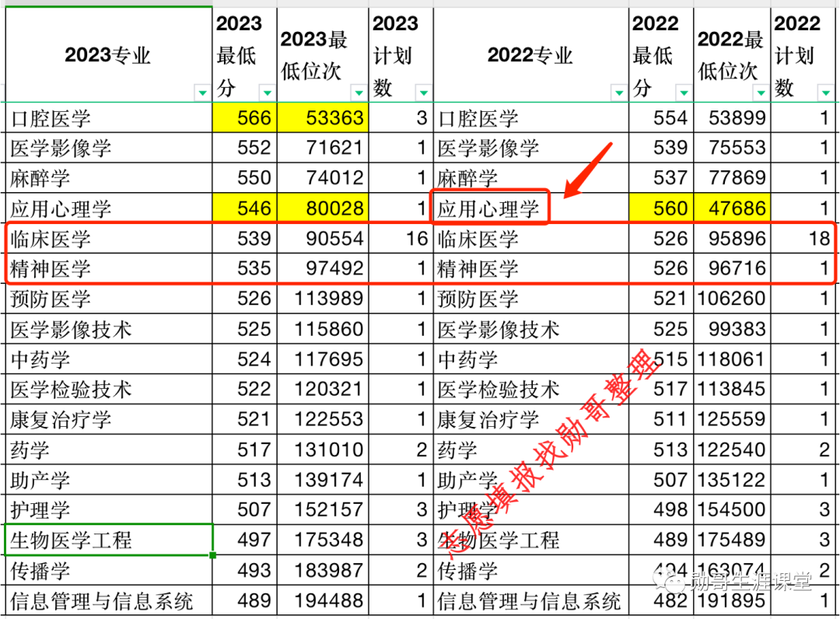Viewport: 840px width, 619px height.
Task: Select the 2023专业 header cell
Action: click(x=109, y=54)
